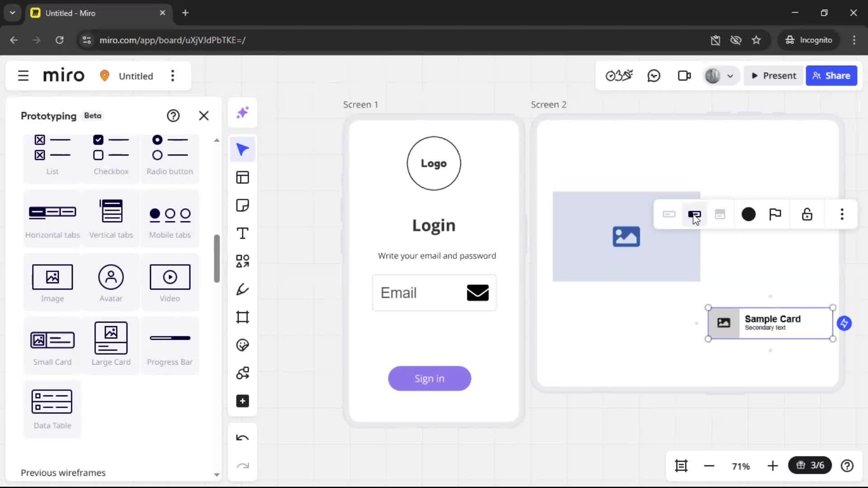This screenshot has height=488, width=868.
Task: Click the panel scrollbar down arrow
Action: click(x=217, y=474)
